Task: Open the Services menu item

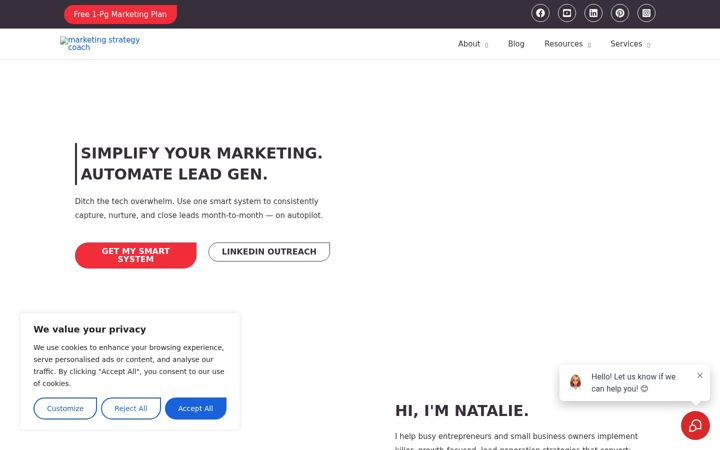Action: [626, 44]
